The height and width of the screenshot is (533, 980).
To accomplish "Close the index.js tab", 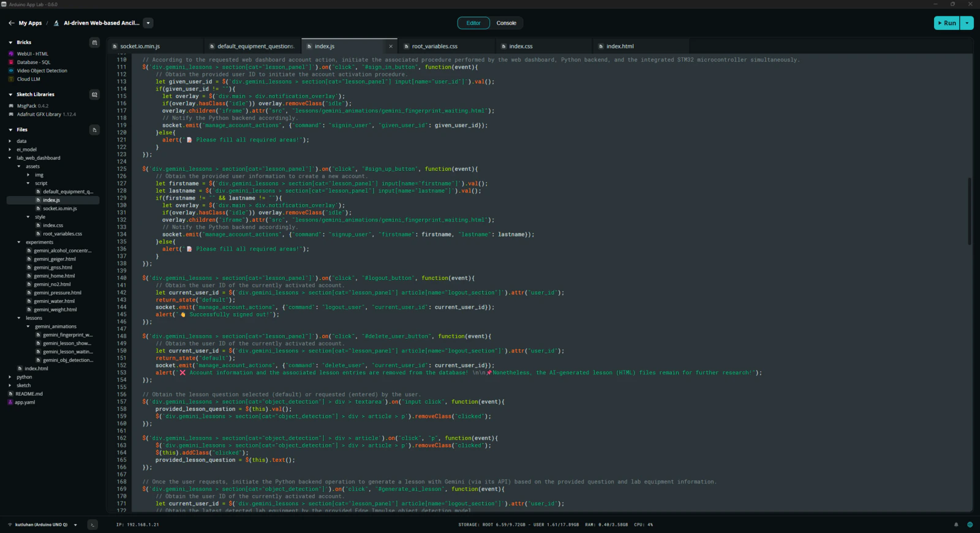I will [391, 47].
